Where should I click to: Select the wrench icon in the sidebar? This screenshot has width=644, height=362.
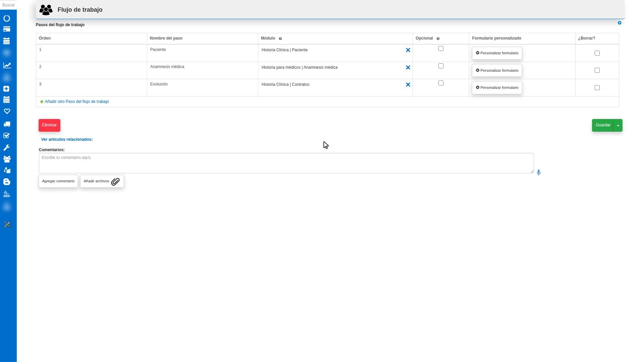click(x=7, y=147)
